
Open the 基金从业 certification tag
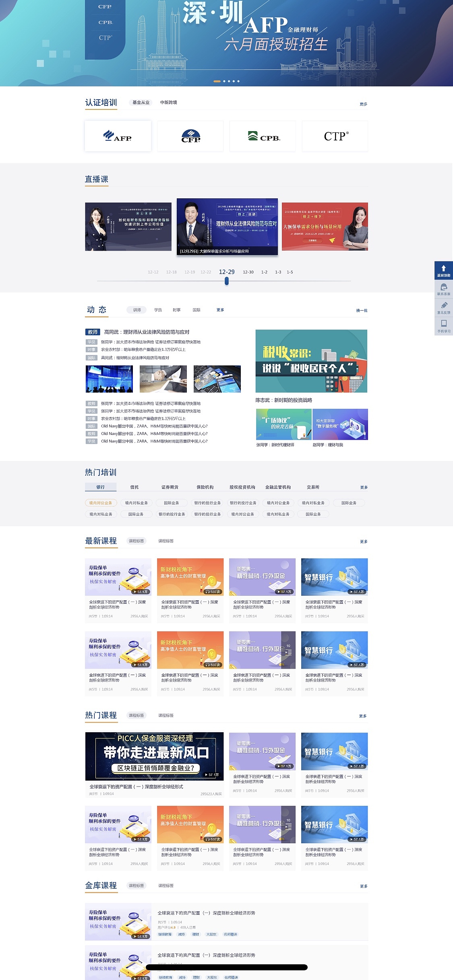(x=141, y=103)
